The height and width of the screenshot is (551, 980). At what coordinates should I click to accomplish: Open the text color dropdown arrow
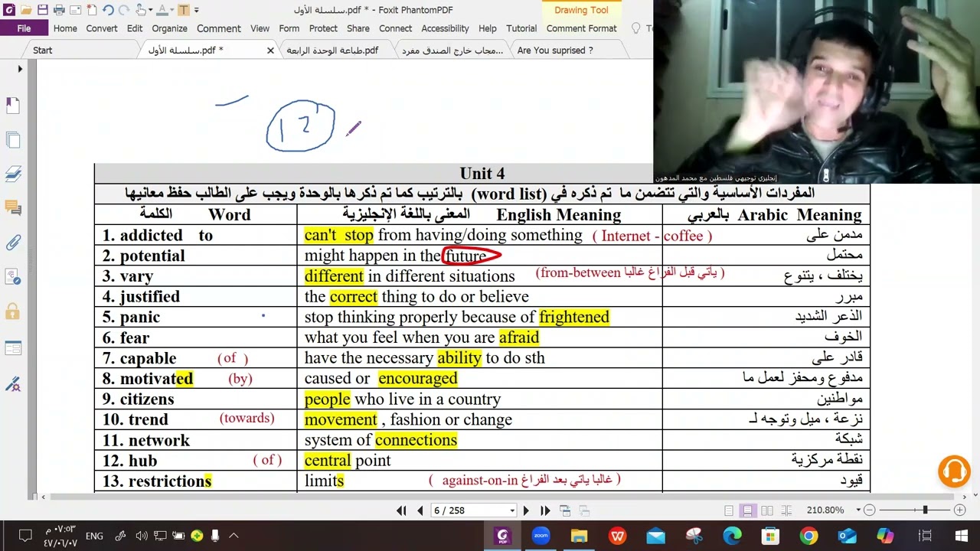[x=172, y=11]
